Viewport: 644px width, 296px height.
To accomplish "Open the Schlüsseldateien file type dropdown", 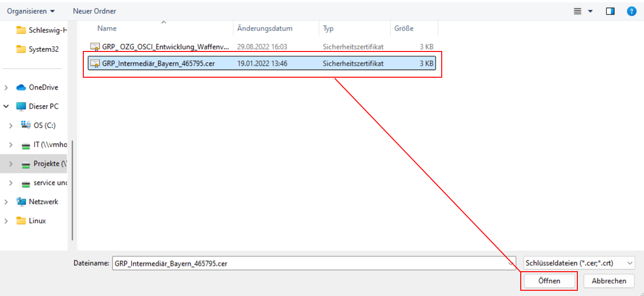I will [x=579, y=263].
